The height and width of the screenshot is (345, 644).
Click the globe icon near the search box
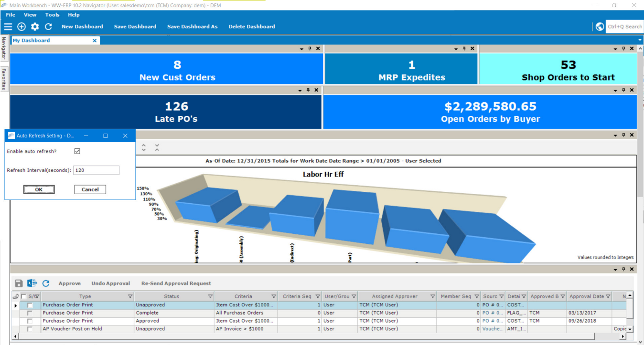600,26
